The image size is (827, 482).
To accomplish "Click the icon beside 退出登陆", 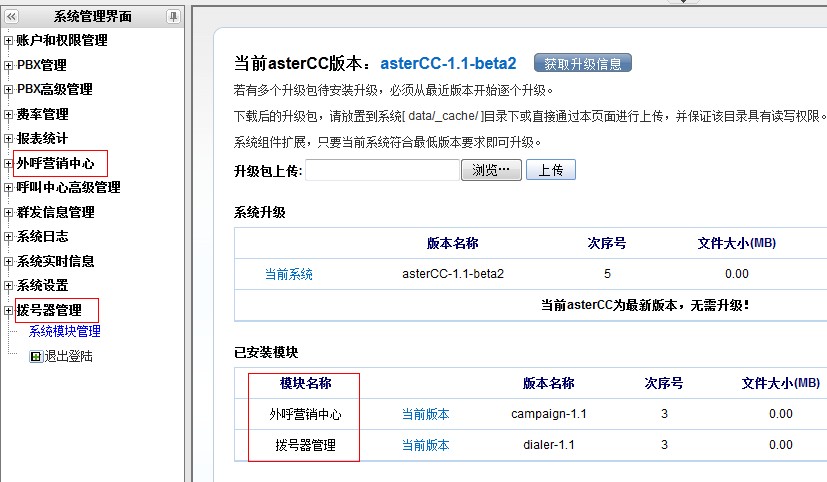I will tap(36, 356).
